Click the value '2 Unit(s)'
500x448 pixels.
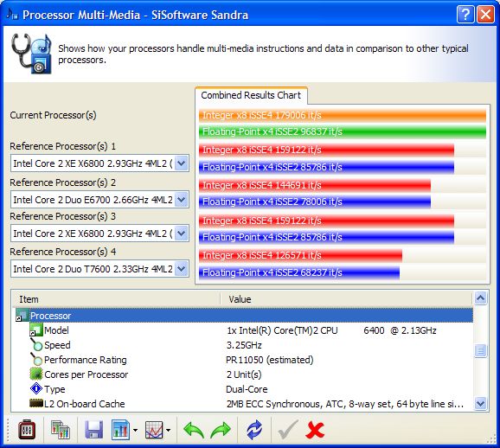point(244,374)
